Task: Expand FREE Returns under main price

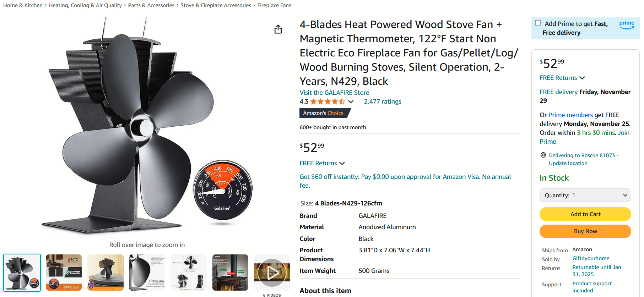Action: (x=322, y=163)
